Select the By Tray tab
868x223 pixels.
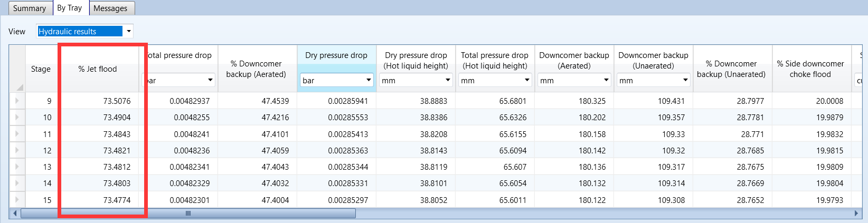pos(70,8)
